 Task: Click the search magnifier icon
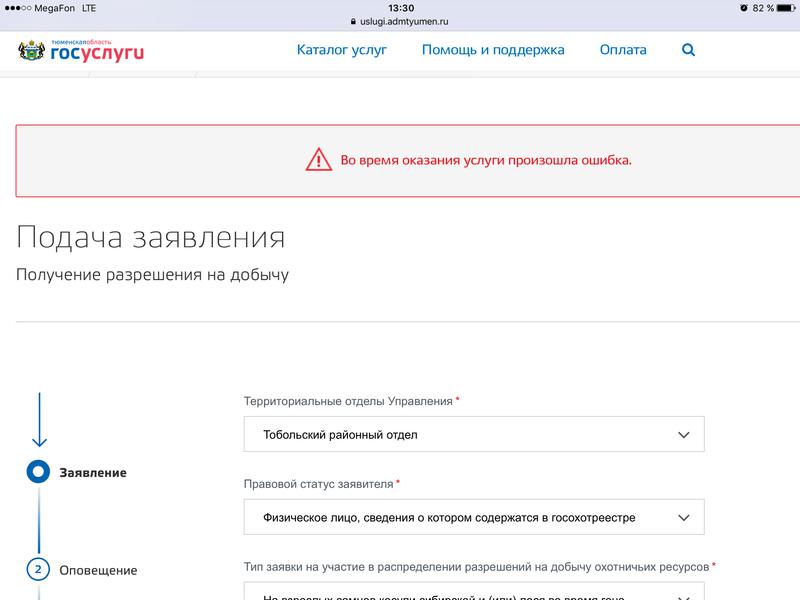[x=688, y=50]
